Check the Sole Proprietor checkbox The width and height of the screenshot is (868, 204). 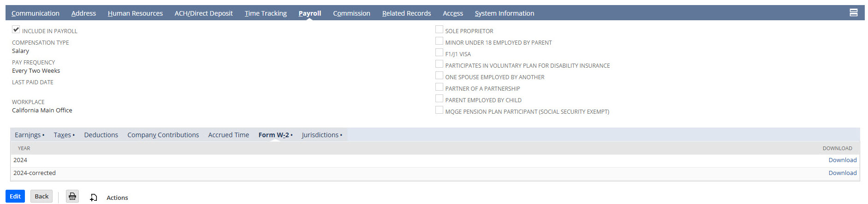tap(439, 29)
